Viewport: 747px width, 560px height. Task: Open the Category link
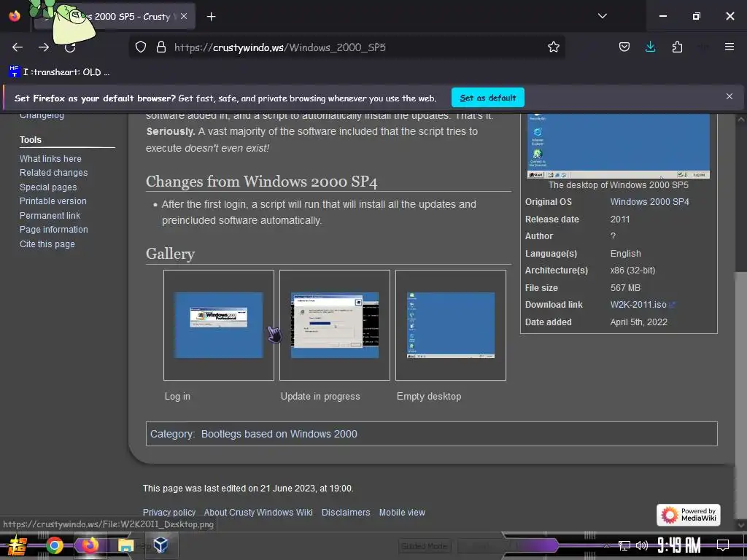click(x=171, y=435)
